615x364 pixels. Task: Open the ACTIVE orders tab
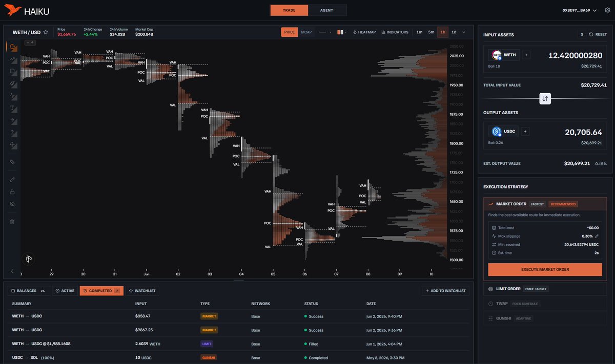[x=65, y=291]
